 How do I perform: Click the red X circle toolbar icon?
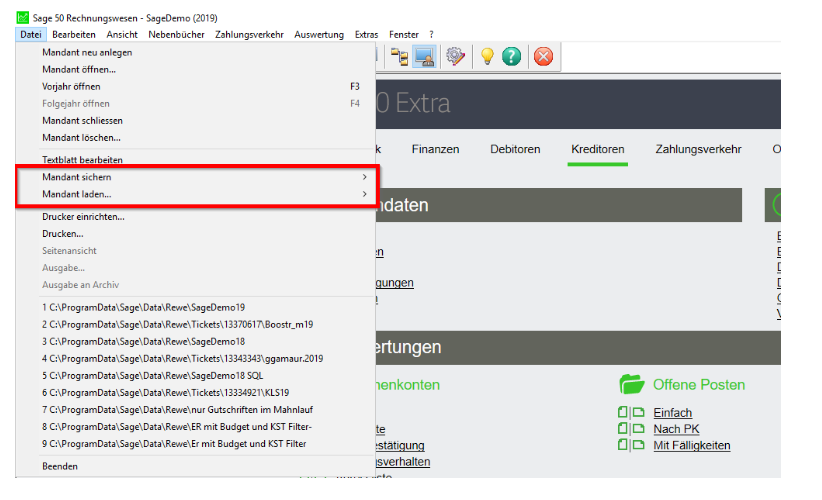point(543,56)
